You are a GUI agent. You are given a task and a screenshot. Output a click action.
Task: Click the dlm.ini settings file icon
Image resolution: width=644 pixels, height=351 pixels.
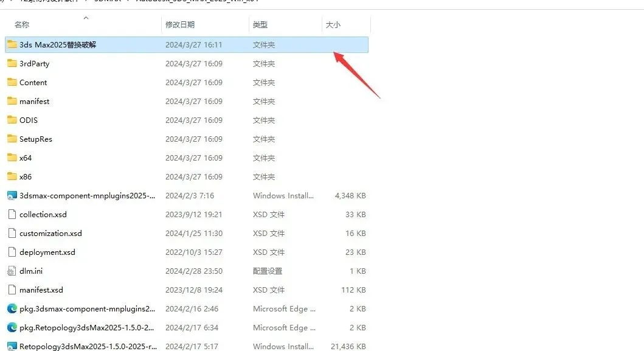pos(12,271)
